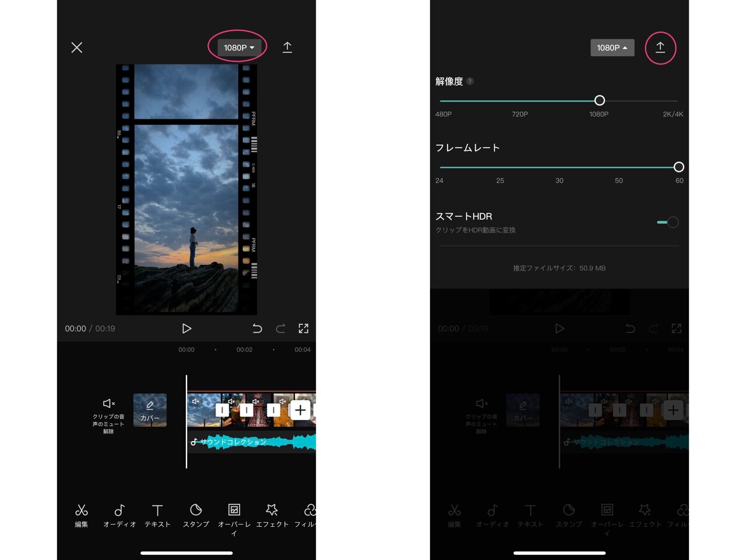Tap third transition button between clips
The image size is (746, 560).
click(273, 410)
